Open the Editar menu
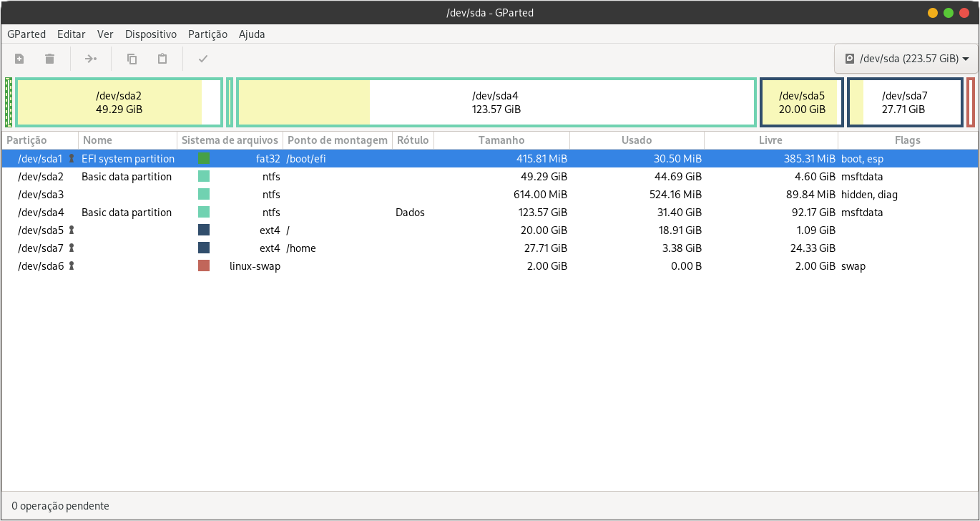This screenshot has height=521, width=980. [x=72, y=34]
